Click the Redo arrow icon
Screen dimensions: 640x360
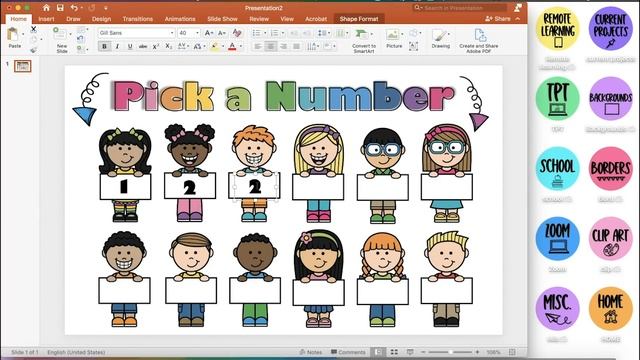[x=92, y=8]
